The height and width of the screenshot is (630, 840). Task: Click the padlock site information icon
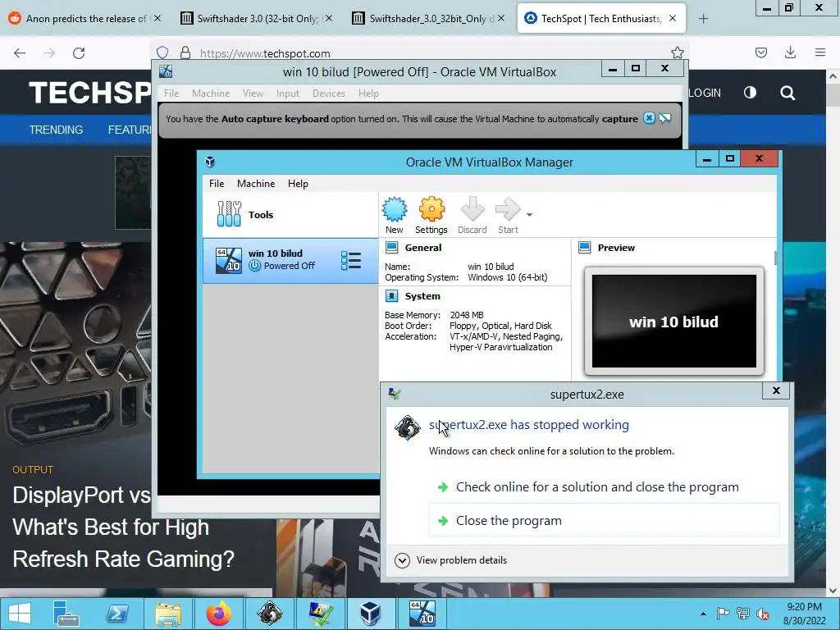click(x=185, y=52)
